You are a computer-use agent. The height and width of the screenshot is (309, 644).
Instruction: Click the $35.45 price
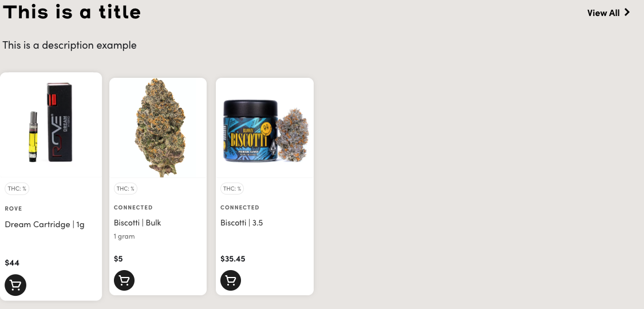tap(233, 259)
